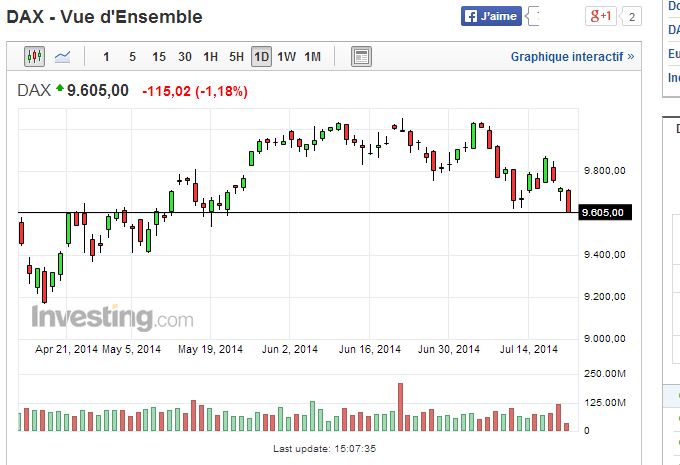680x465 pixels.
Task: Click the Google +1 share count bubble
Action: click(x=631, y=17)
